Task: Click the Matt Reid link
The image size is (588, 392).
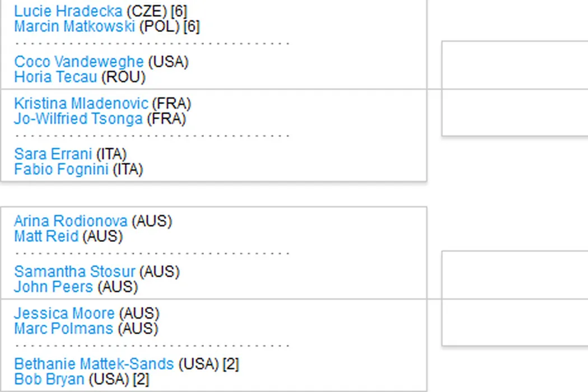Action: pyautogui.click(x=46, y=236)
